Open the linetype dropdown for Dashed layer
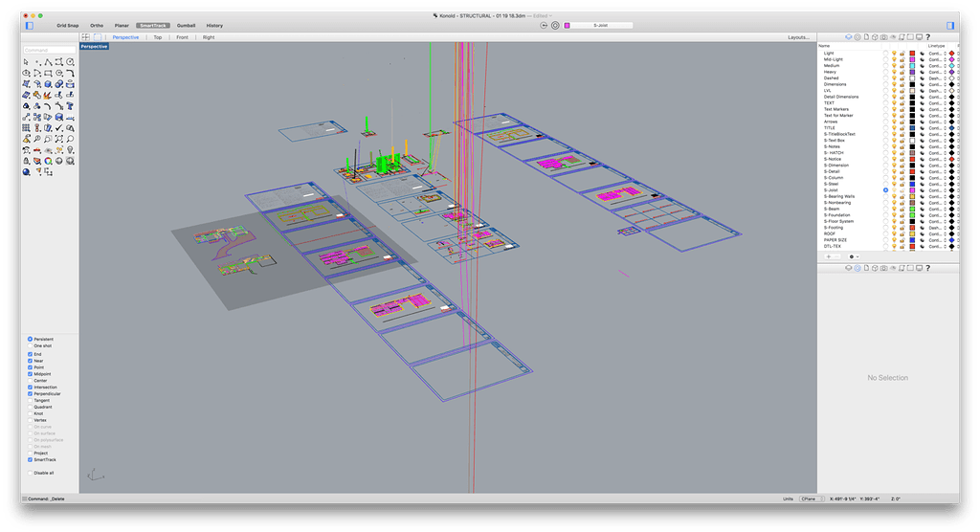 tap(937, 78)
